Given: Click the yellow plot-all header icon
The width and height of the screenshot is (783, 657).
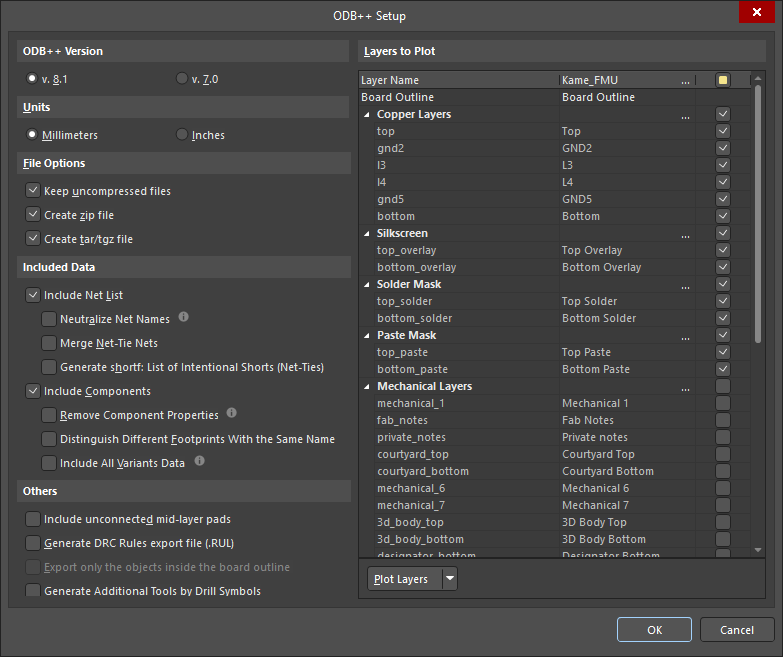Looking at the screenshot, I should click(723, 80).
